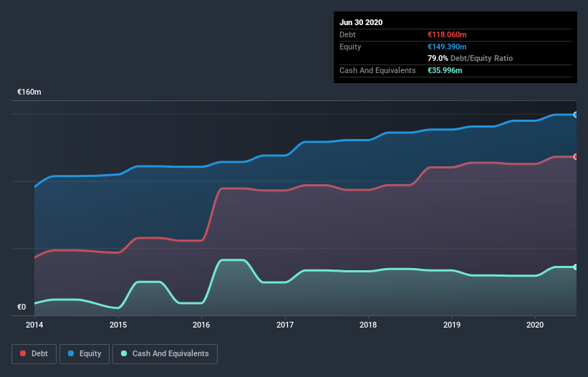Screen dimensions: 588x377
Task: Click the red Debt endpoint marker
Action: 576,157
